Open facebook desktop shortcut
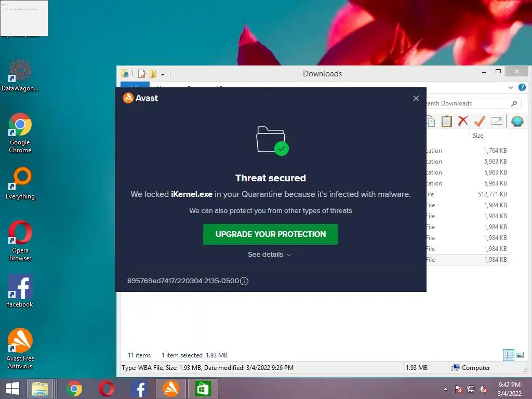 tap(20, 291)
